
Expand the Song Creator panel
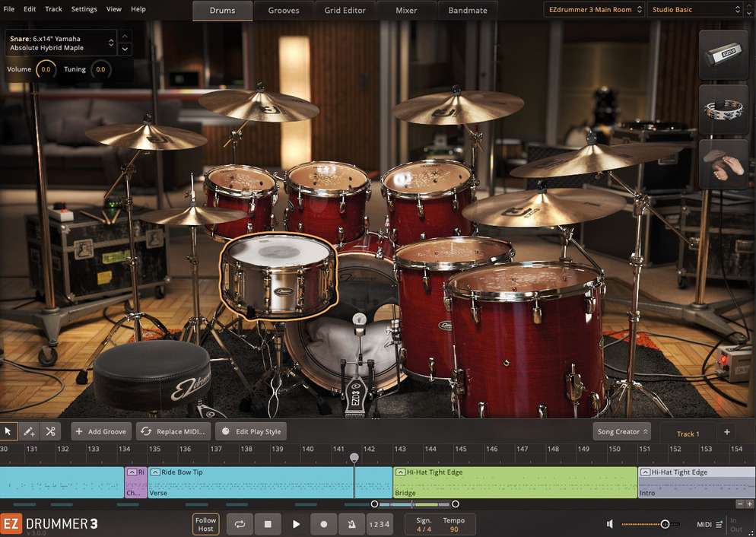(x=621, y=431)
